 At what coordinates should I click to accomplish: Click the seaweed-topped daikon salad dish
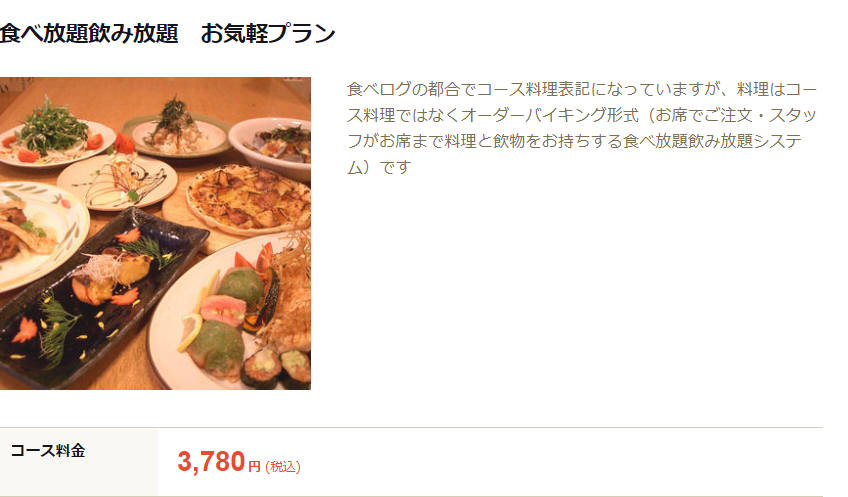pyautogui.click(x=176, y=131)
